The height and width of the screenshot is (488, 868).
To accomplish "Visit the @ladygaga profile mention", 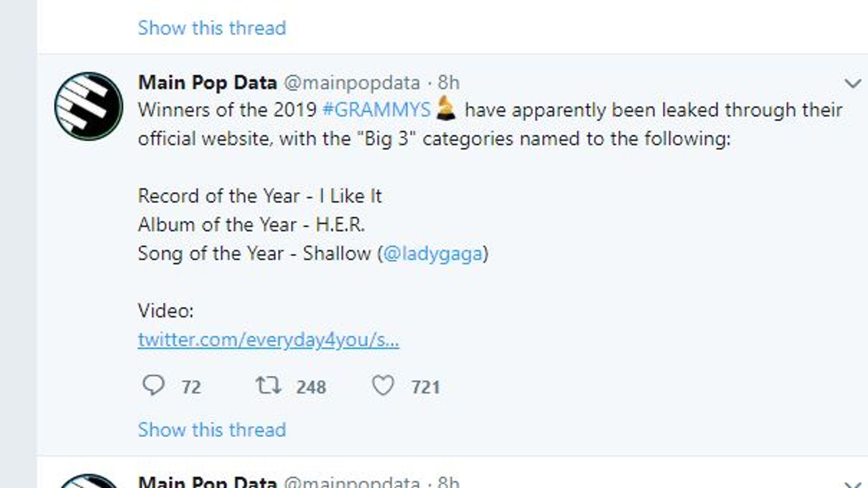I will pos(433,254).
